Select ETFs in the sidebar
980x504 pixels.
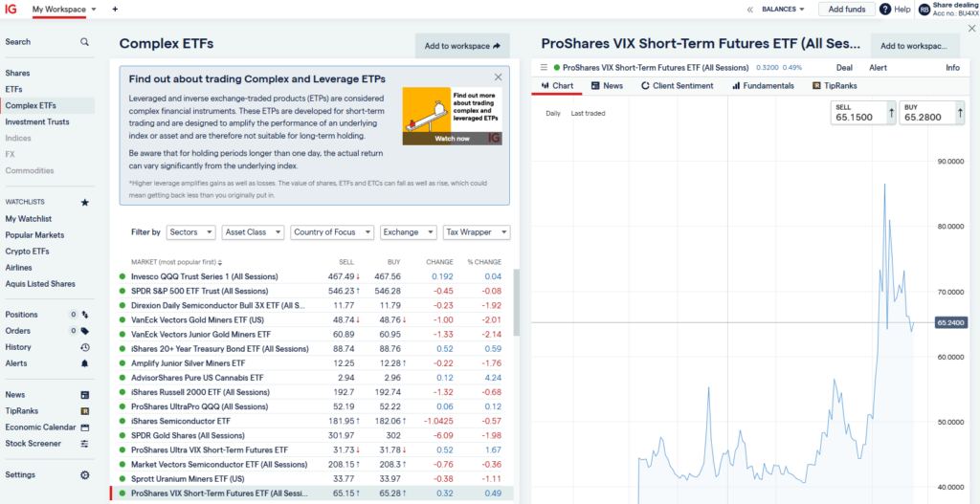point(13,89)
